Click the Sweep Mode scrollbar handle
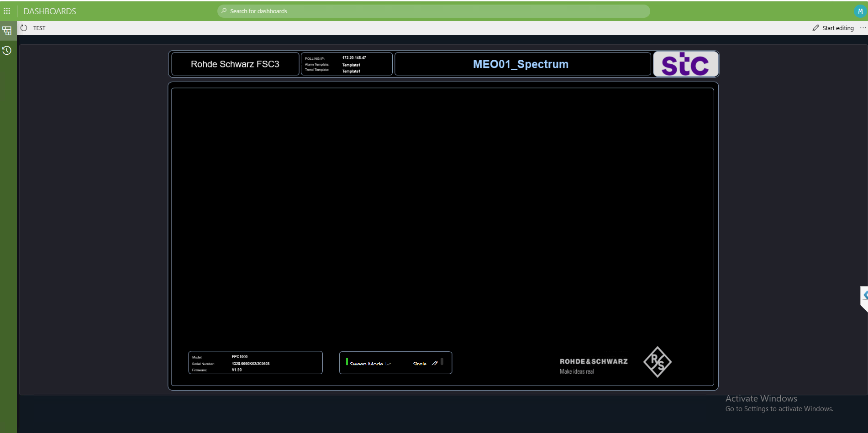Image resolution: width=868 pixels, height=433 pixels. point(442,361)
